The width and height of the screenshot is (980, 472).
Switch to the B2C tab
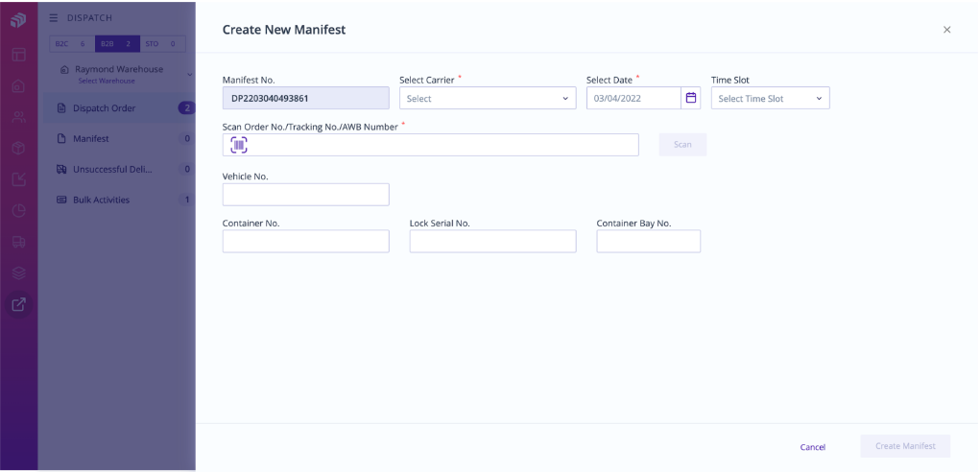(73, 44)
